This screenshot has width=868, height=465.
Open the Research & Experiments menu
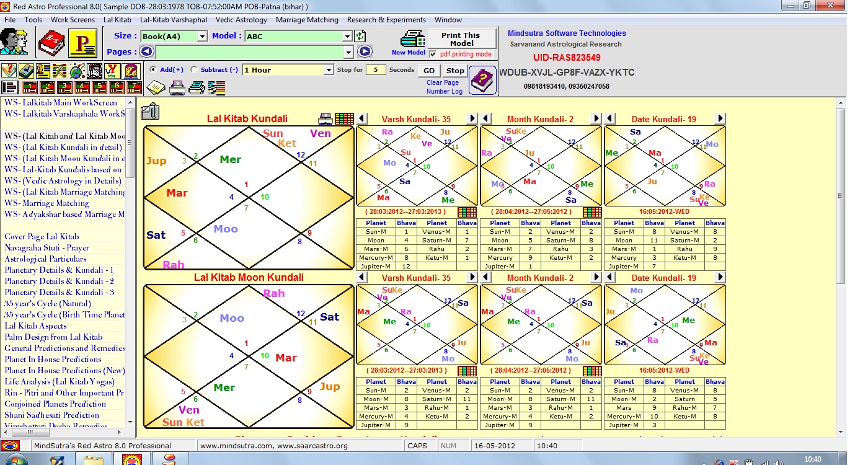pyautogui.click(x=387, y=20)
